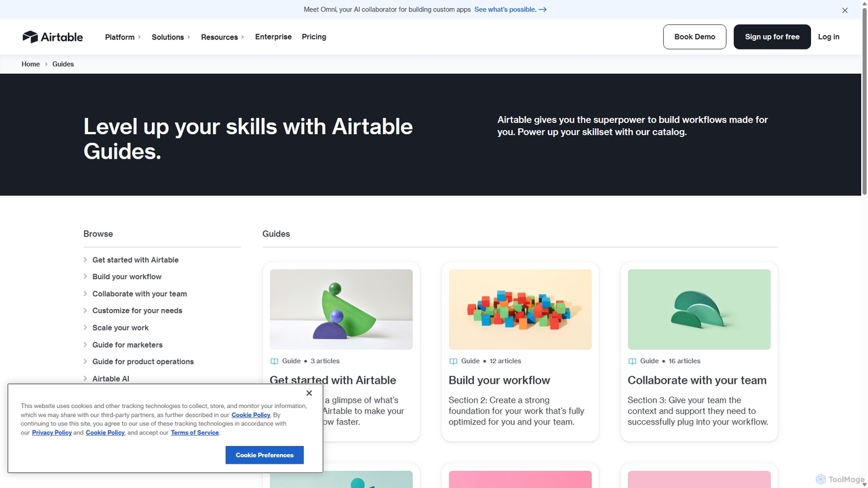Click the Book Demo button
Image resolution: width=868 pixels, height=488 pixels.
click(694, 37)
